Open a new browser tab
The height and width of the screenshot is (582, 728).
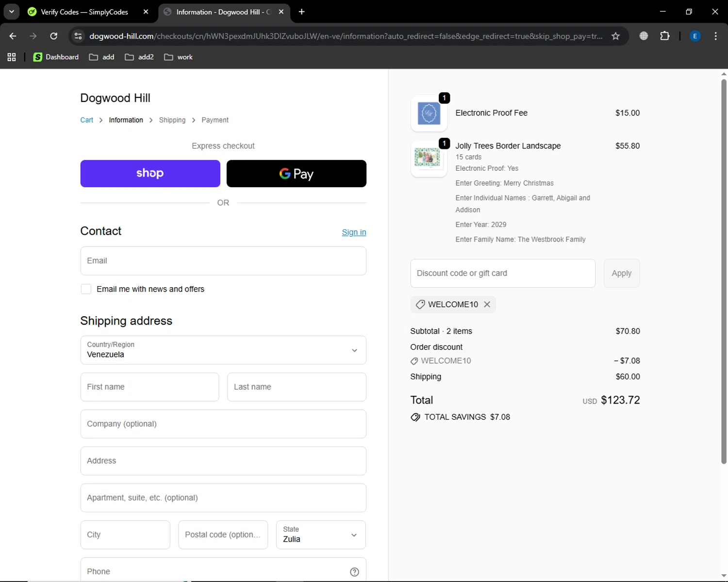click(301, 12)
